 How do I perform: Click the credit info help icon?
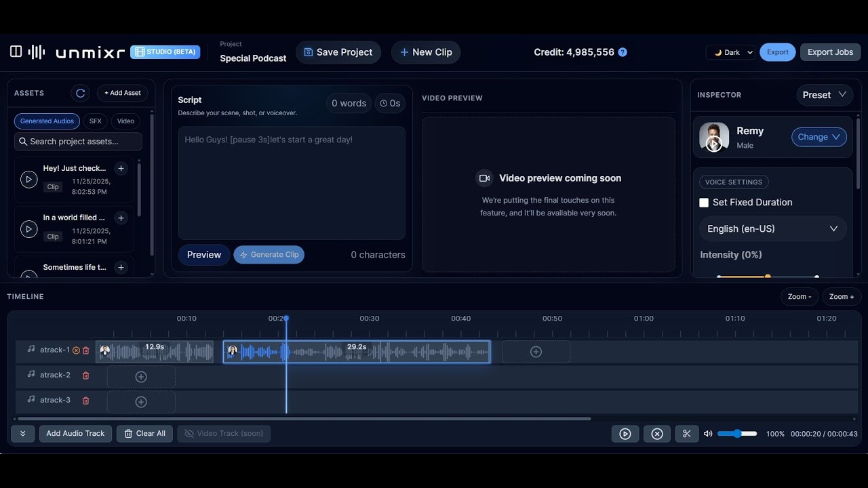623,52
